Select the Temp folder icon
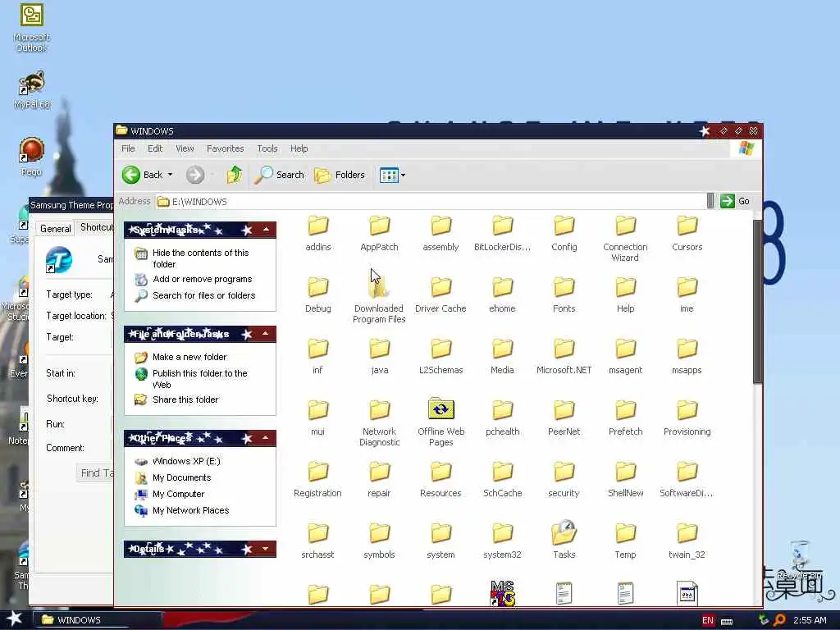The height and width of the screenshot is (630, 840). pyautogui.click(x=625, y=534)
